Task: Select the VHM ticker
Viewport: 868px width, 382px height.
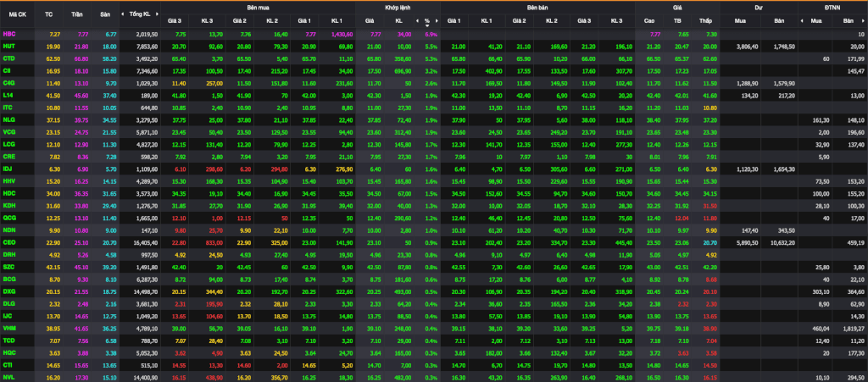Action: tap(8, 327)
